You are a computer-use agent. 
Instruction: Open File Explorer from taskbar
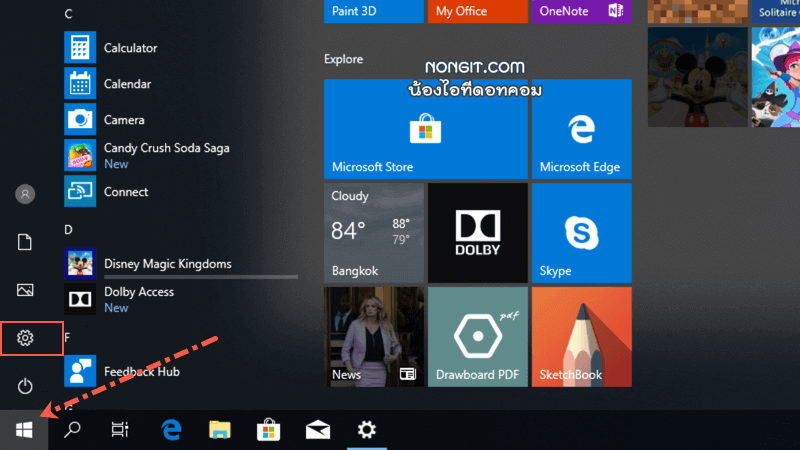click(220, 430)
